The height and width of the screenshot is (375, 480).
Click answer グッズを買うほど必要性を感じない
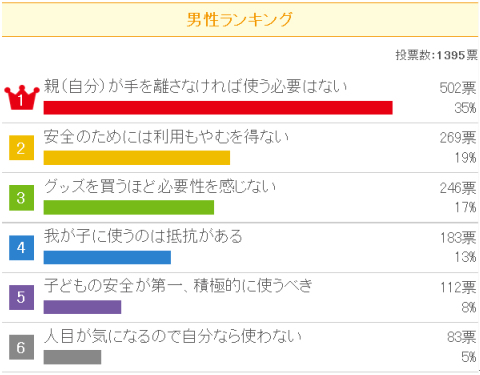click(x=160, y=186)
